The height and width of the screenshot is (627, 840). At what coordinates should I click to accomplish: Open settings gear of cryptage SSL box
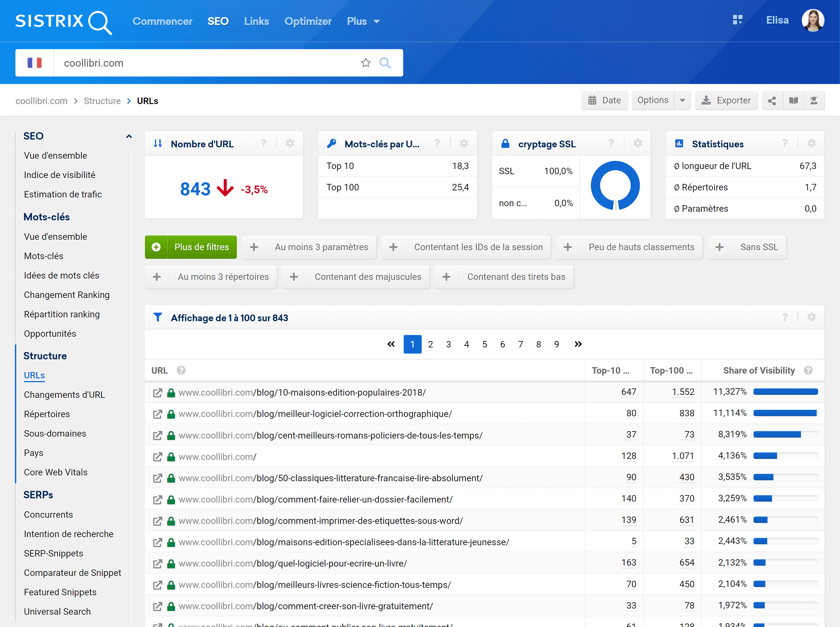[x=638, y=143]
